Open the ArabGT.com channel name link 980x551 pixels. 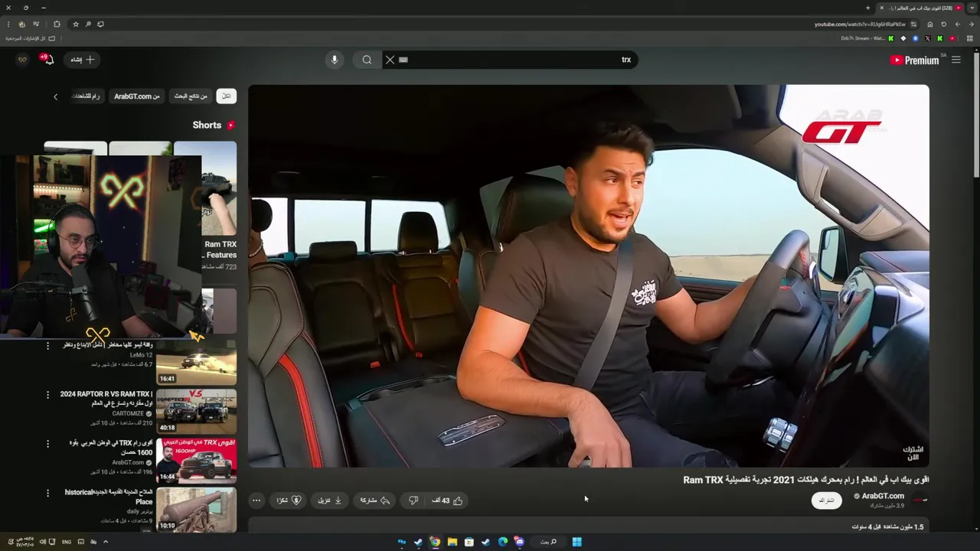883,496
